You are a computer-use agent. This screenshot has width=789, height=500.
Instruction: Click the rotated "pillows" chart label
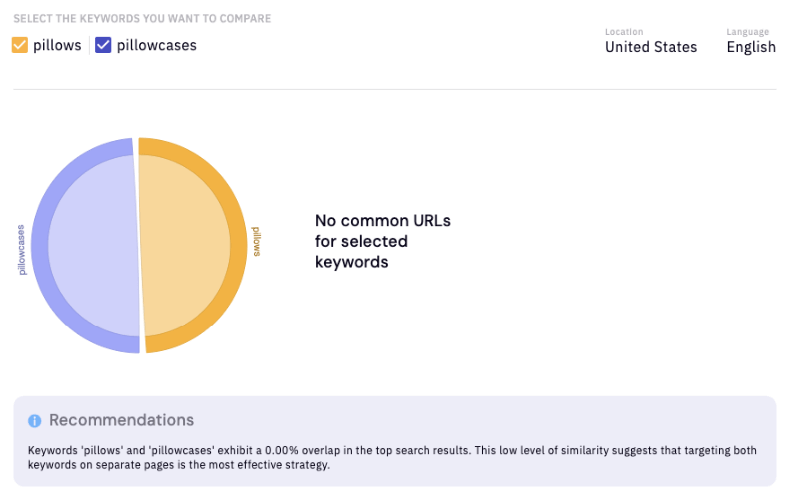[256, 241]
